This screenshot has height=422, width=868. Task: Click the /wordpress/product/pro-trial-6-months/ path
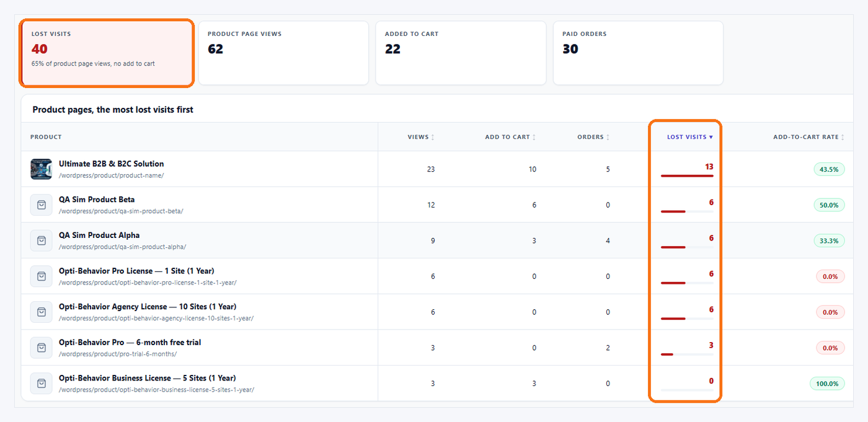(118, 354)
